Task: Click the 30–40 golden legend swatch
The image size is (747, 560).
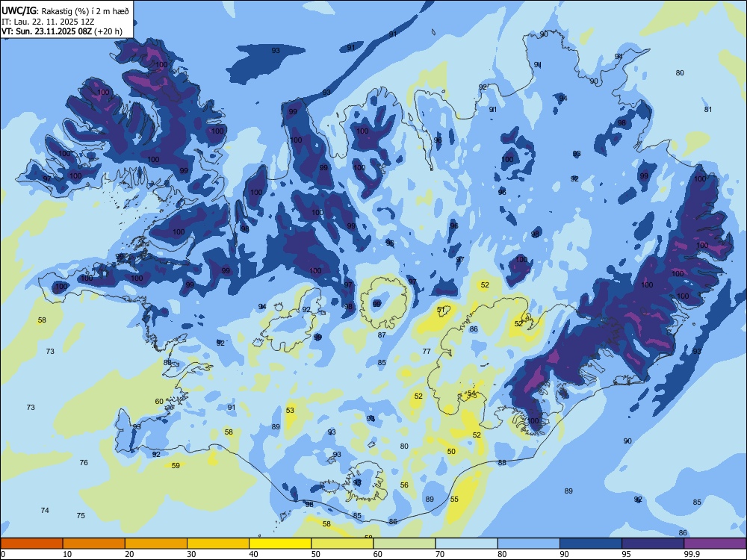Action: [218, 544]
